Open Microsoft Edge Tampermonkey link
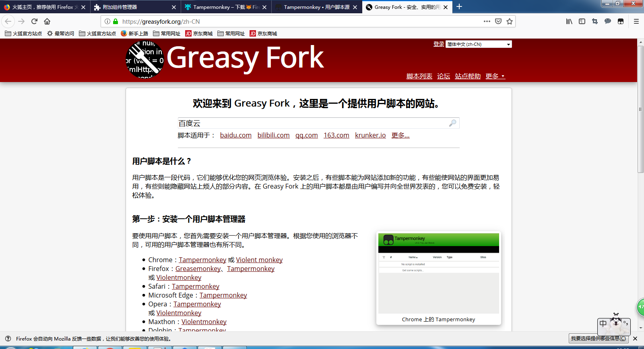This screenshot has width=644, height=349. [x=223, y=295]
